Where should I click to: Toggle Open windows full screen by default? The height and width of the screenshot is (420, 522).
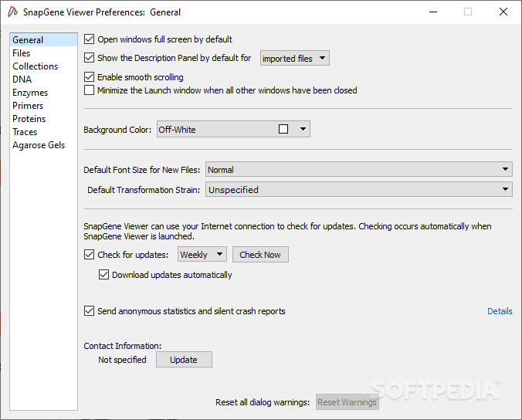pos(90,39)
